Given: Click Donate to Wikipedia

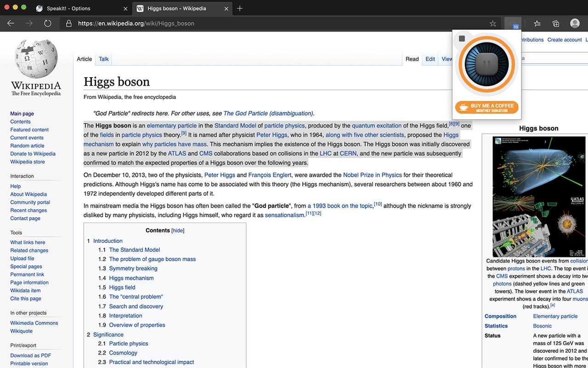Looking at the screenshot, I should pos(33,154).
